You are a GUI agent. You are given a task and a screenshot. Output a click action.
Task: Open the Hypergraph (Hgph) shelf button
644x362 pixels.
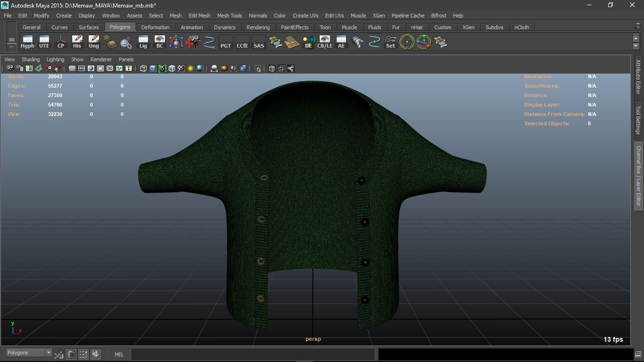tap(27, 42)
